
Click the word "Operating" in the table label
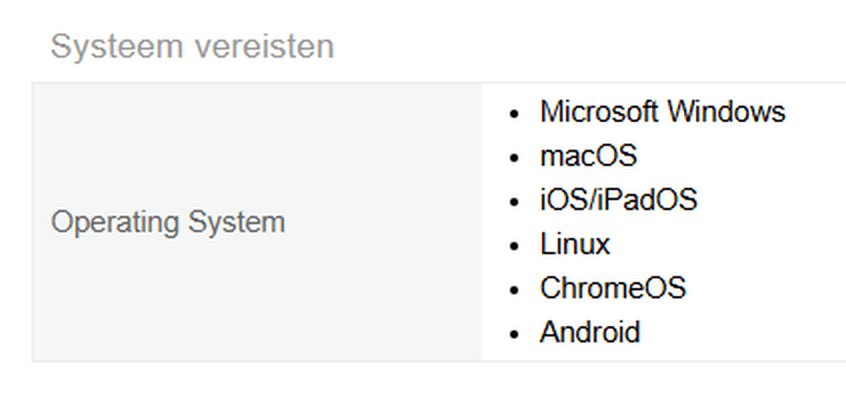pyautogui.click(x=110, y=222)
